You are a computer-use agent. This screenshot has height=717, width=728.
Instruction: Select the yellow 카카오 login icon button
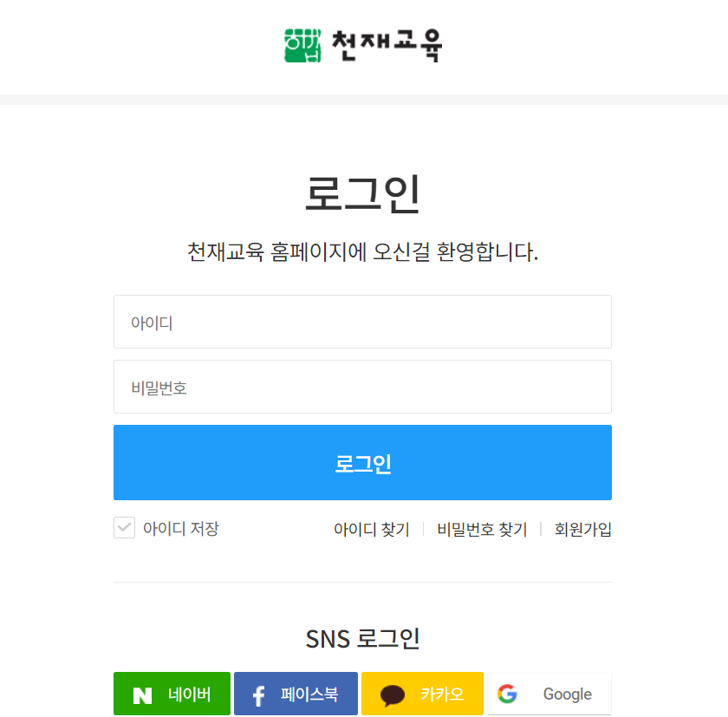tap(422, 694)
